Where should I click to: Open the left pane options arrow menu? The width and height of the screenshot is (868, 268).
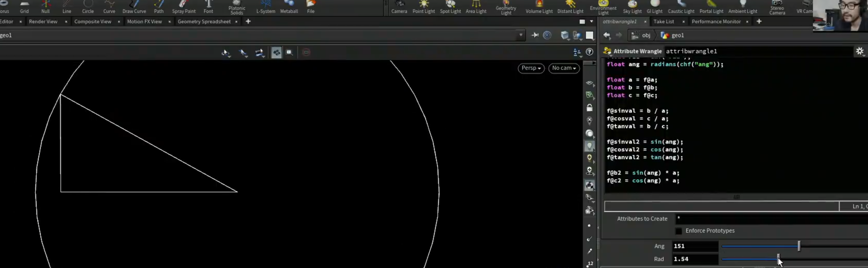coord(591,21)
